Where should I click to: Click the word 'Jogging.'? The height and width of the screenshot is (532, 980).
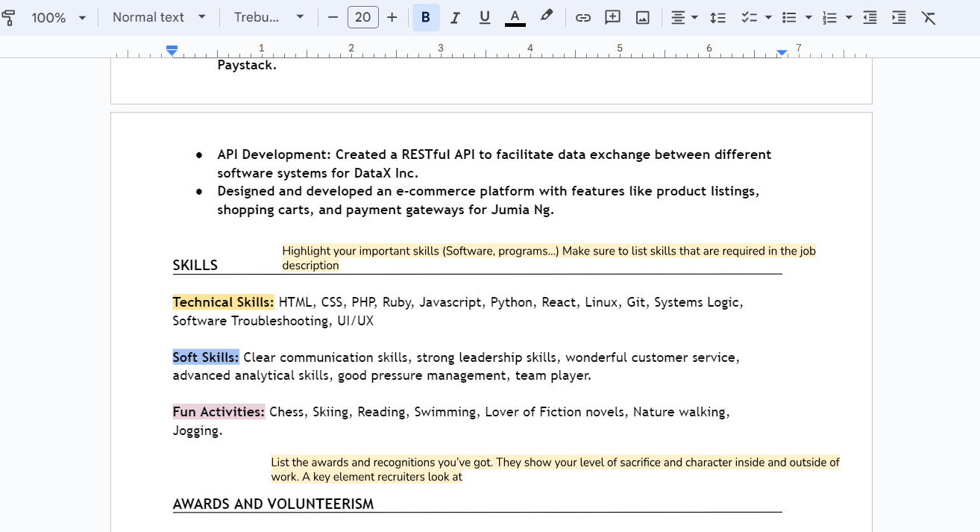pos(198,431)
